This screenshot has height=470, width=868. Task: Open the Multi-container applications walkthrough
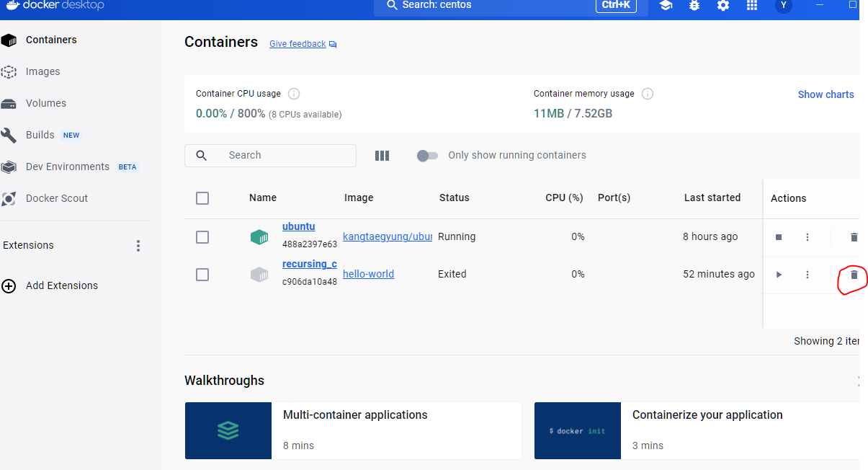pyautogui.click(x=354, y=430)
